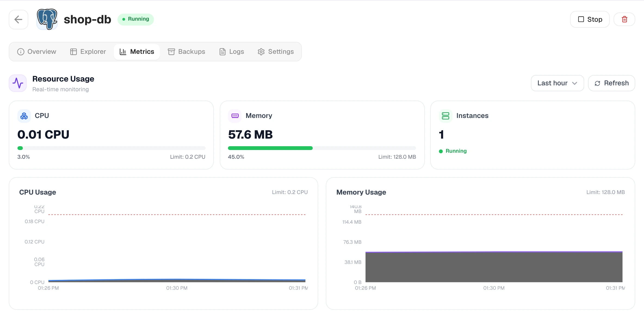The width and height of the screenshot is (644, 331).
Task: Click the 45.0% memory percentage
Action: [x=236, y=157]
